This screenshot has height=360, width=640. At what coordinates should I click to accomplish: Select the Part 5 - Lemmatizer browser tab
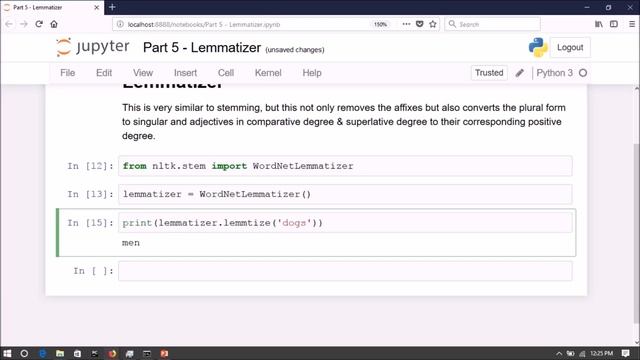(x=51, y=7)
